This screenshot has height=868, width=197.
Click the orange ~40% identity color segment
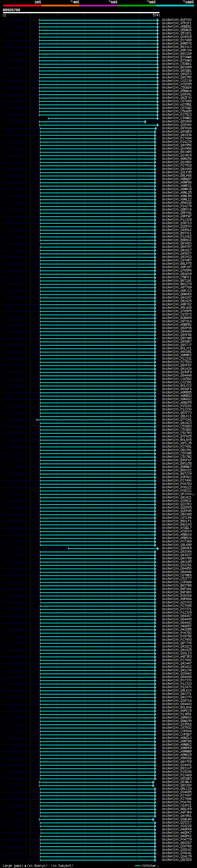click(60, 6)
